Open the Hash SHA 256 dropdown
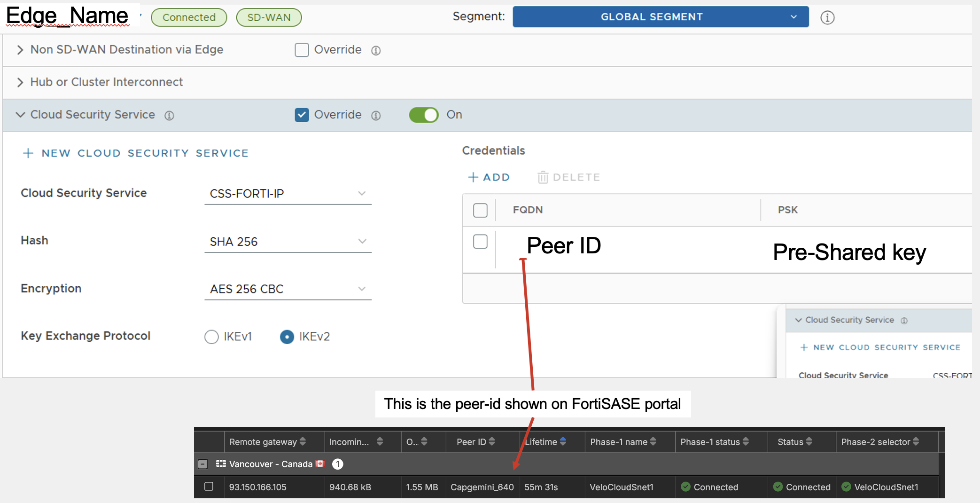Screen dimensions: 980x503 click(x=288, y=242)
